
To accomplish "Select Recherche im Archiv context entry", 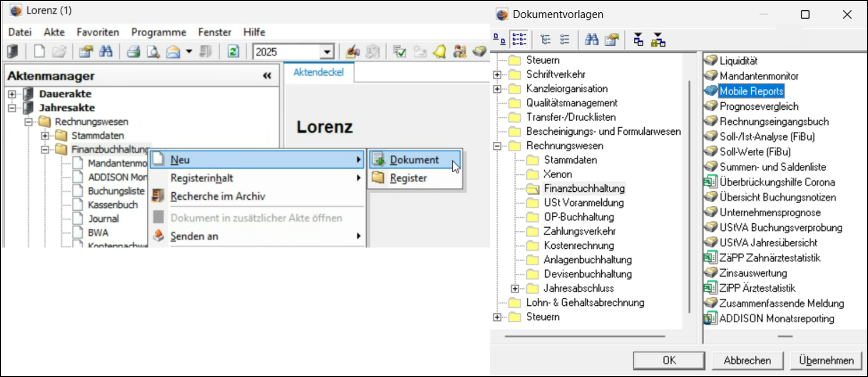I will click(218, 196).
